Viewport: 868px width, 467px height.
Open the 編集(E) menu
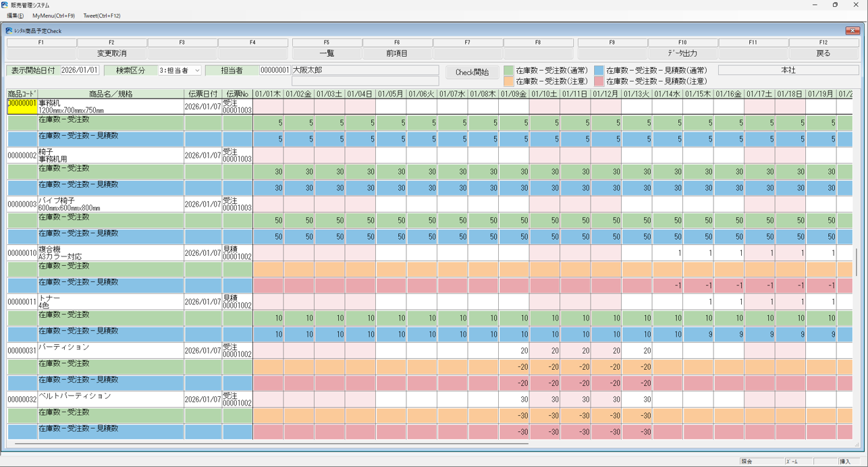point(15,16)
